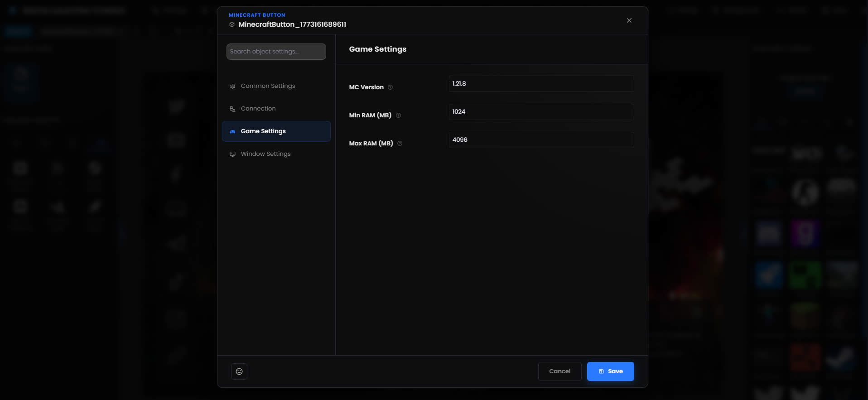Viewport: 868px width, 400px height.
Task: Open the Common Settings section
Action: point(268,86)
